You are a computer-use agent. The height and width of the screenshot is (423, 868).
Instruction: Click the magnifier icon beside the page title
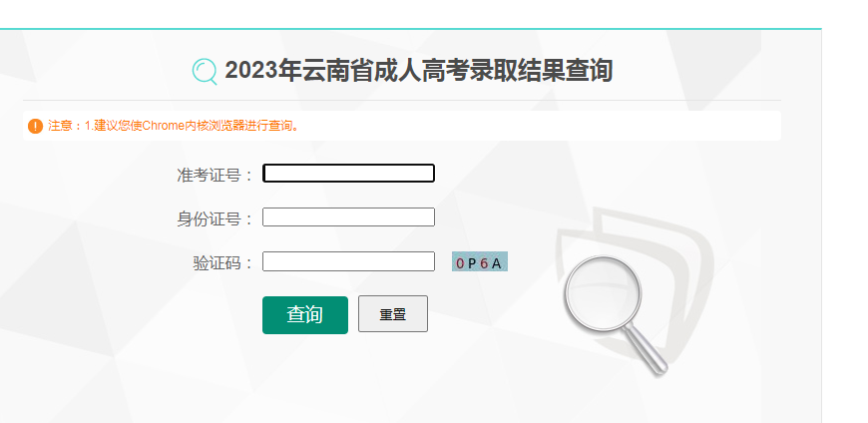(x=205, y=71)
